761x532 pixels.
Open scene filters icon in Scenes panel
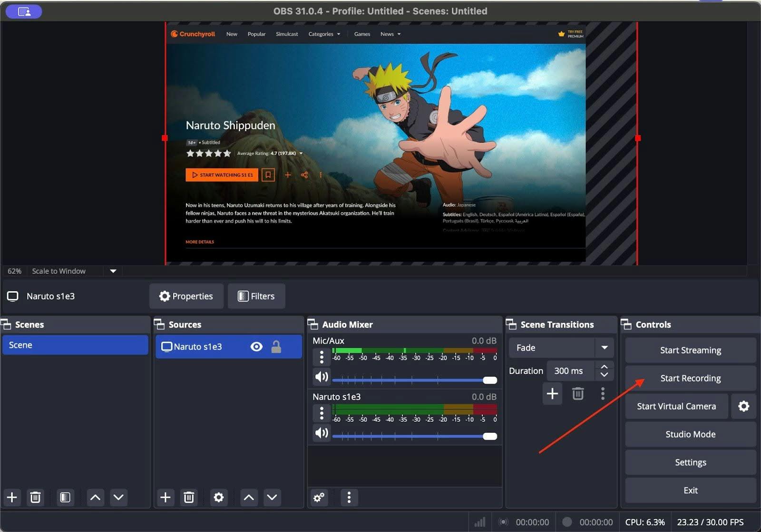tap(65, 497)
